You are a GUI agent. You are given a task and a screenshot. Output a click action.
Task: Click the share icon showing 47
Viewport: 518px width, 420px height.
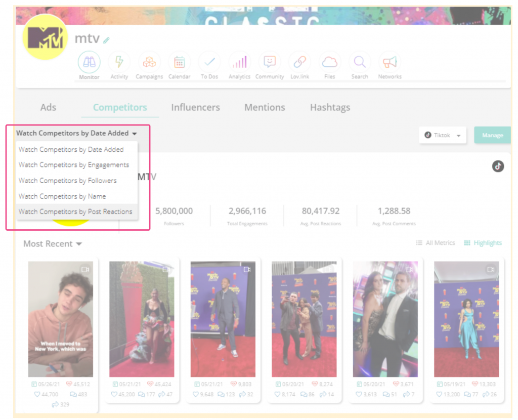(161, 394)
